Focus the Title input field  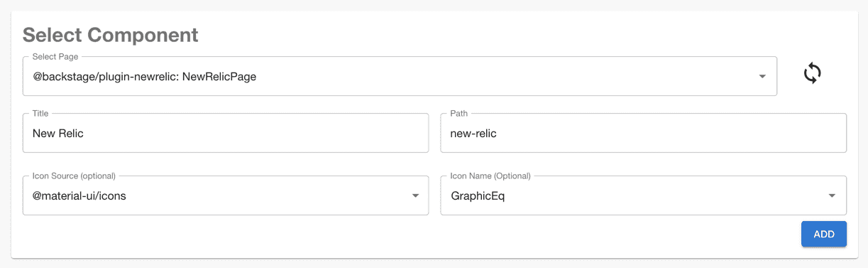pos(226,133)
